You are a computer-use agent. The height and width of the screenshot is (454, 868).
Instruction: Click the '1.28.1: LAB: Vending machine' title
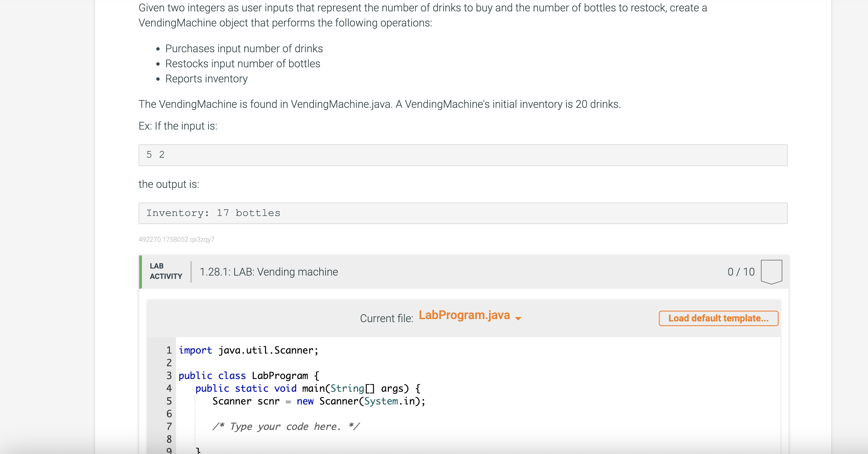(x=269, y=272)
